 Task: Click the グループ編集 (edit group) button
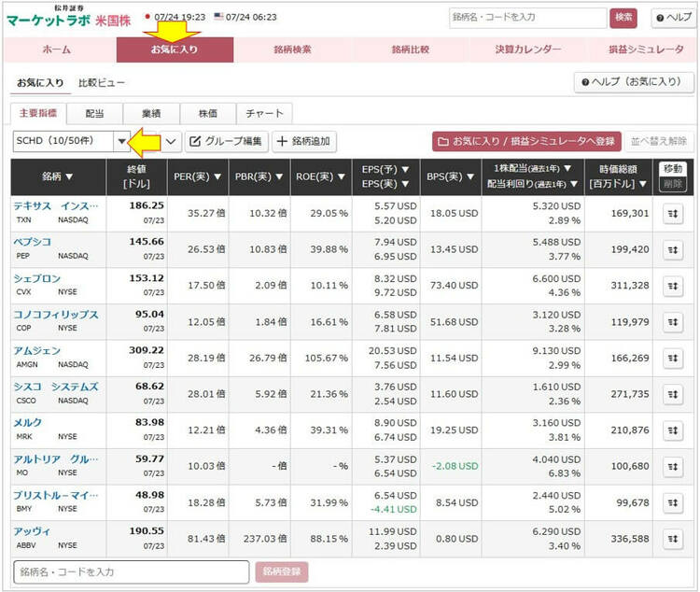226,142
